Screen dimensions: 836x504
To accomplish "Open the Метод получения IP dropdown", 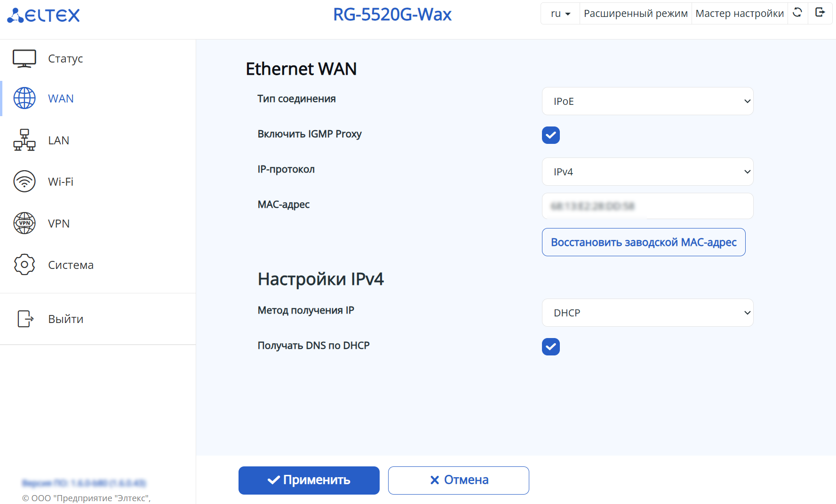I will (x=647, y=313).
